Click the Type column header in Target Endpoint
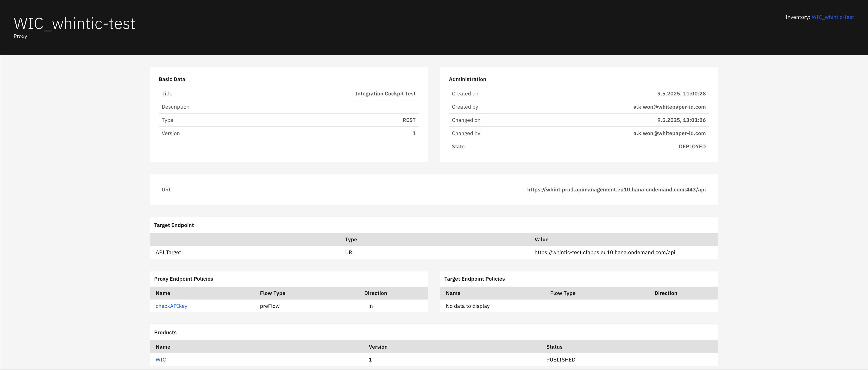 coord(351,240)
